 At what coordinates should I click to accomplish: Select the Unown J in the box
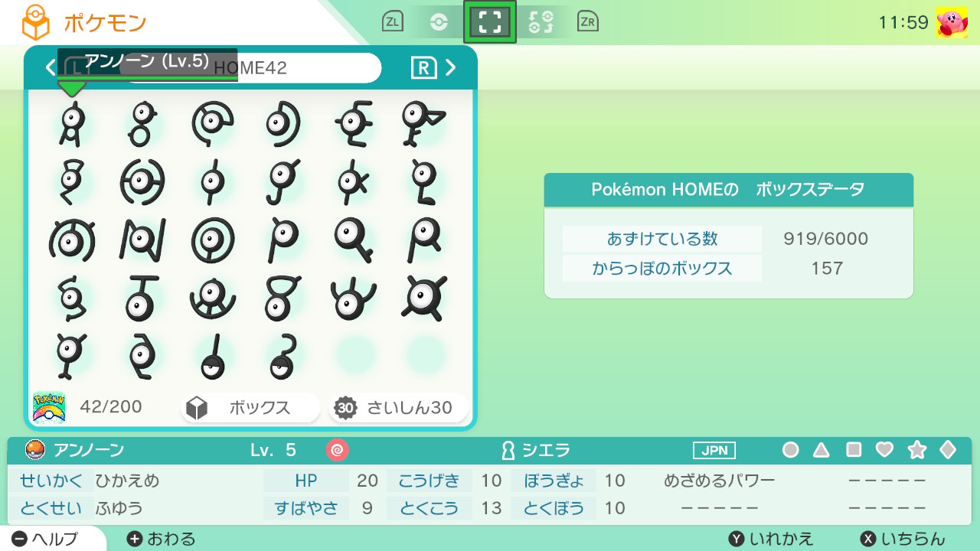coord(283,183)
